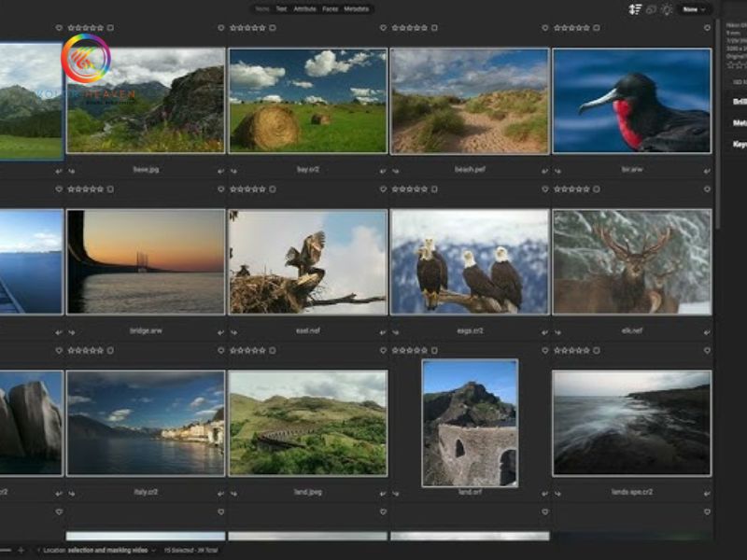Screen dimensions: 747x560
Task: Click the file name label italy.cr2
Action: point(146,493)
